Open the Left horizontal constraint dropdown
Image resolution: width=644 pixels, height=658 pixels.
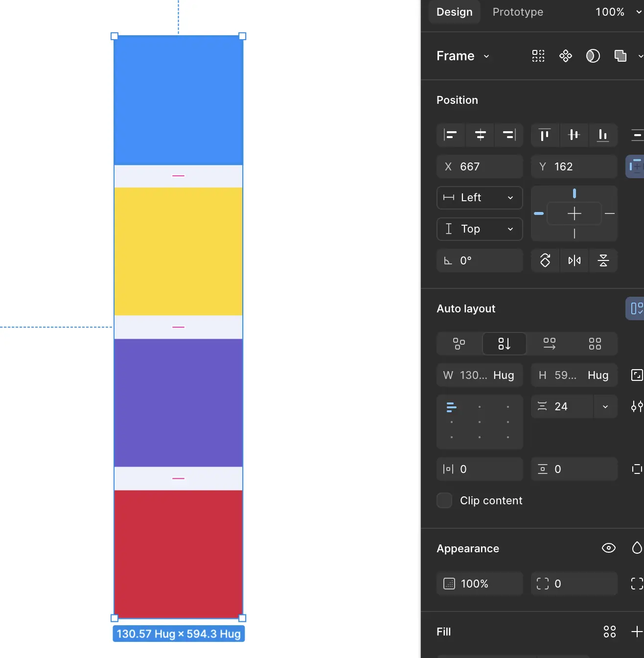(480, 198)
